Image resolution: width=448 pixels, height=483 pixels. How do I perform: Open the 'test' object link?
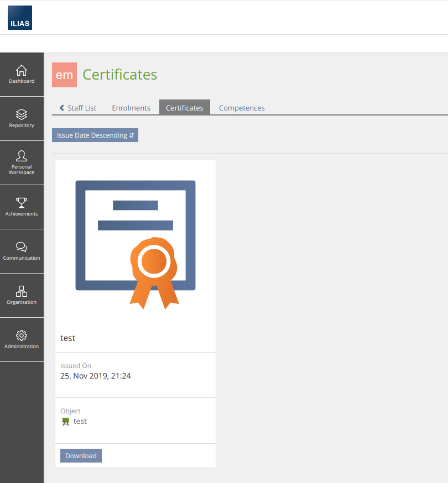click(x=80, y=421)
